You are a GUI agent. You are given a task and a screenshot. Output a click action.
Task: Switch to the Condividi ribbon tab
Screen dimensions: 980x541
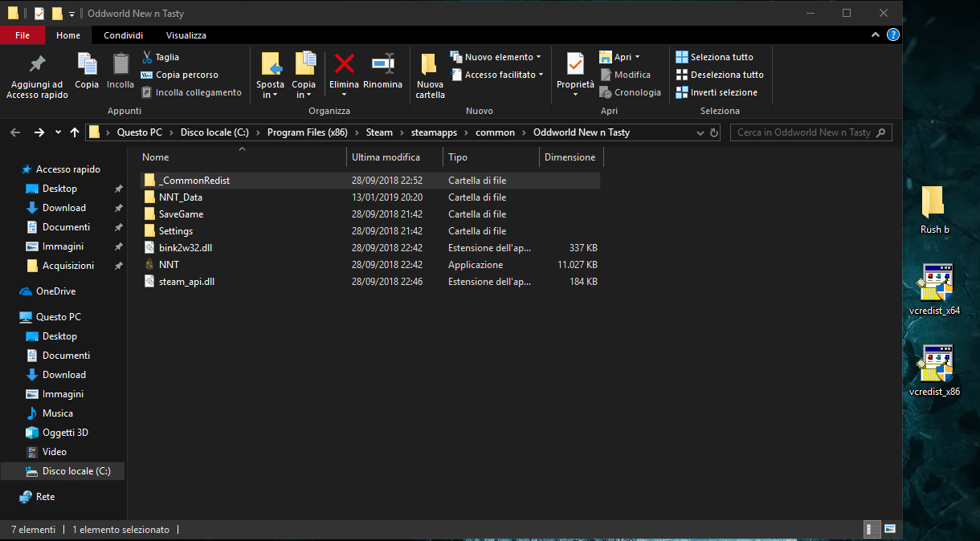124,35
